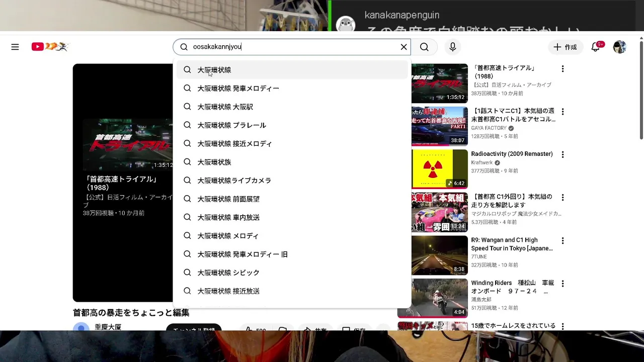Open title Radioactivity (2009 Remaster)
The height and width of the screenshot is (362, 644).
512,154
